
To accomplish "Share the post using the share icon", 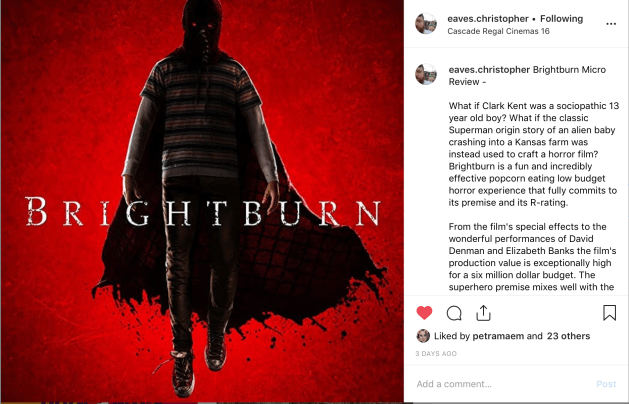I will pyautogui.click(x=483, y=313).
